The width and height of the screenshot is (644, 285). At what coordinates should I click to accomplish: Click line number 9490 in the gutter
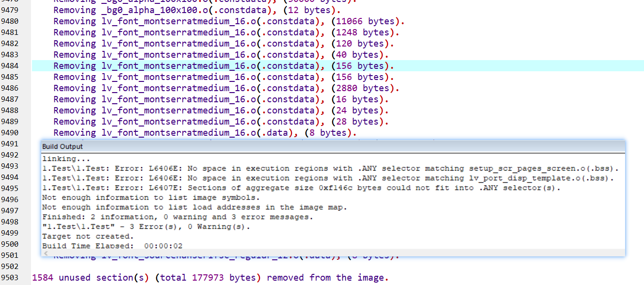(10, 132)
